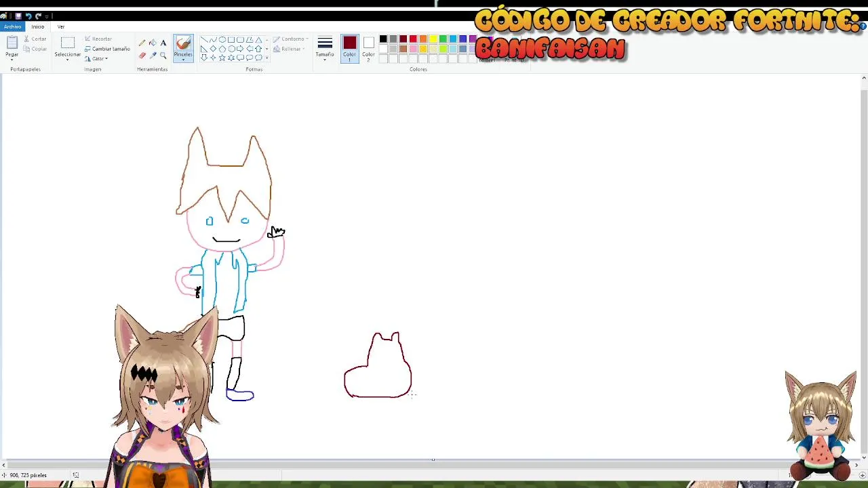Pick the red color swatch
868x488 pixels.
413,39
